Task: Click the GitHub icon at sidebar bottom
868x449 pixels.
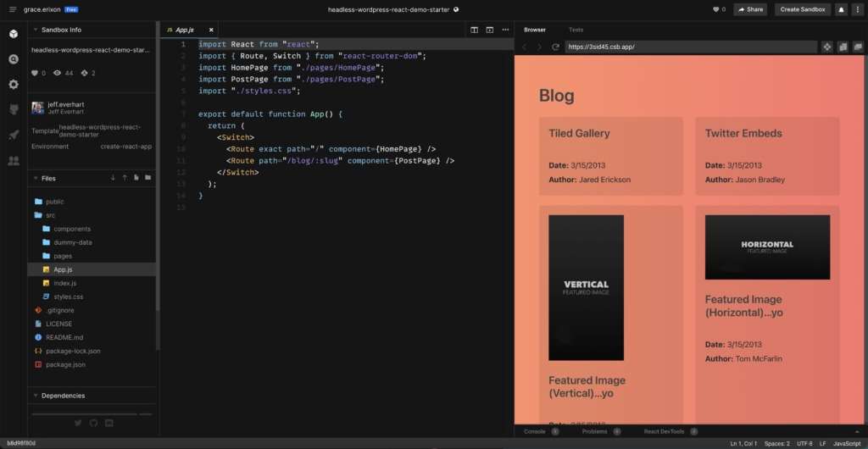Action: coord(93,423)
